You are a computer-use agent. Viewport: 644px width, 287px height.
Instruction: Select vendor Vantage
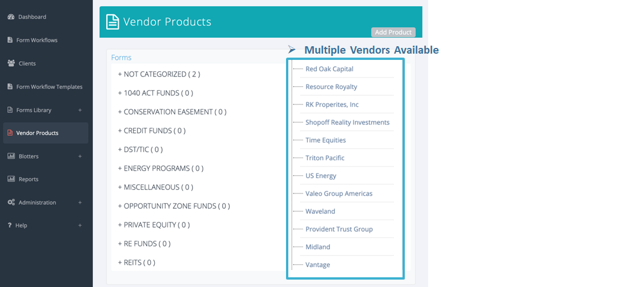point(317,265)
